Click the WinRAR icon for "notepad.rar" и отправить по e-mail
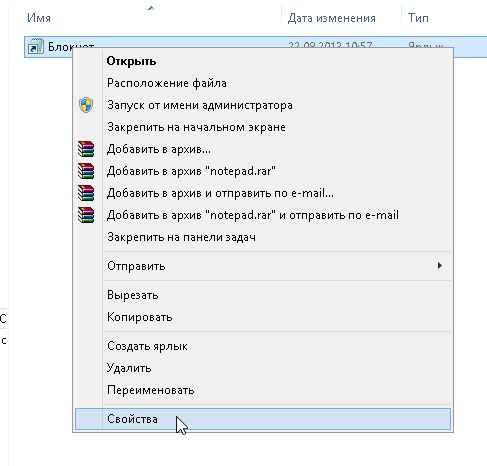 86,215
